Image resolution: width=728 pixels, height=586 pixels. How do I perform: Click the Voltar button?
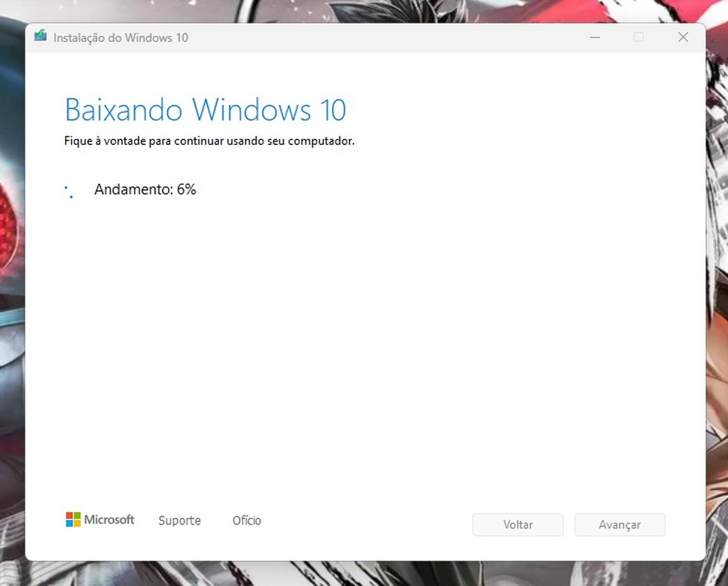tap(518, 525)
